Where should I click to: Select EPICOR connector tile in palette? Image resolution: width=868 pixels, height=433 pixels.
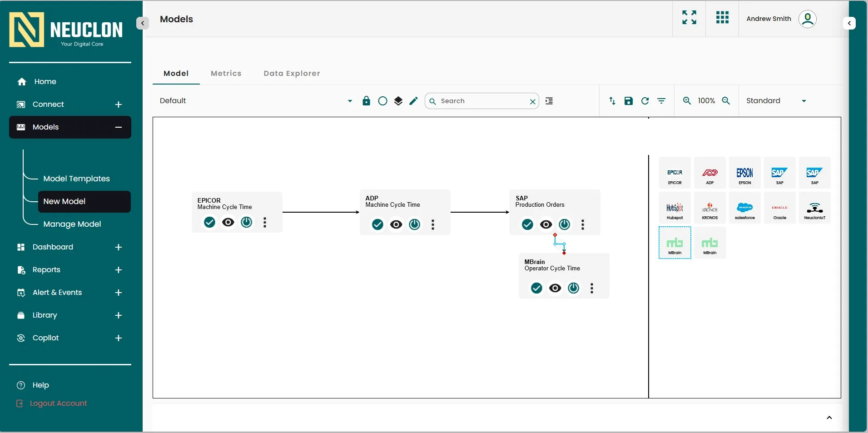coord(675,173)
